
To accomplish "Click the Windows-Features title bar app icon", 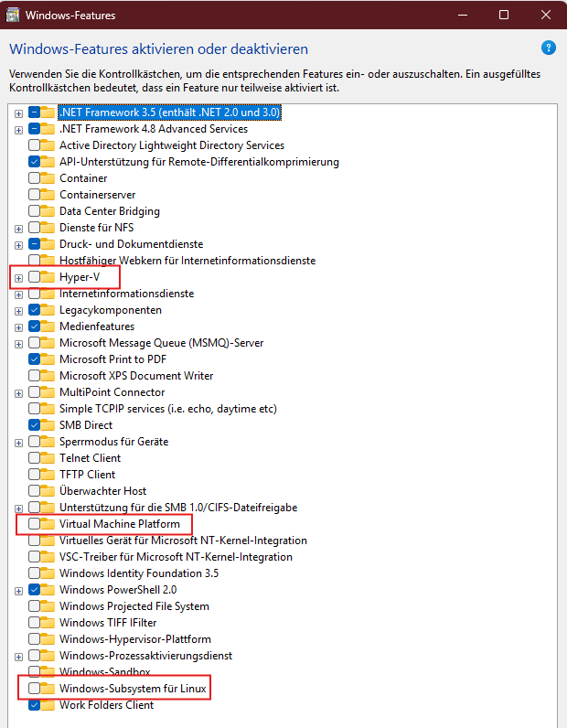I will pyautogui.click(x=12, y=15).
